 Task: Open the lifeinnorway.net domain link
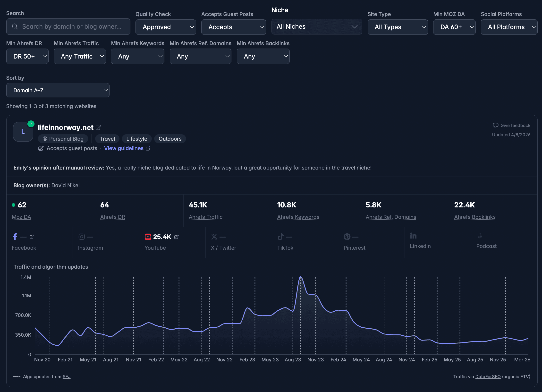(x=66, y=128)
